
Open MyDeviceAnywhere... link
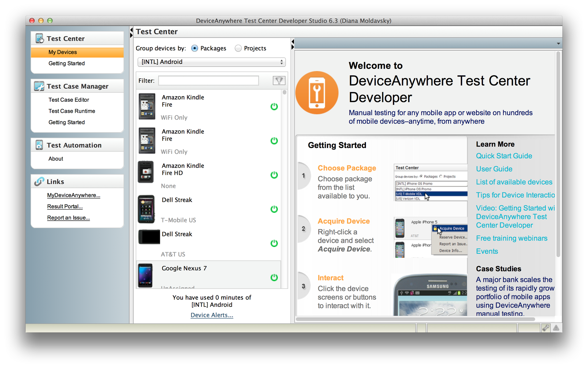tap(73, 195)
